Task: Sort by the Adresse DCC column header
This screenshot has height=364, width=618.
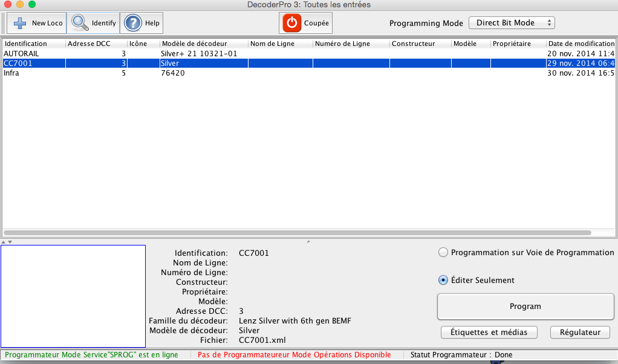Action: tap(96, 44)
